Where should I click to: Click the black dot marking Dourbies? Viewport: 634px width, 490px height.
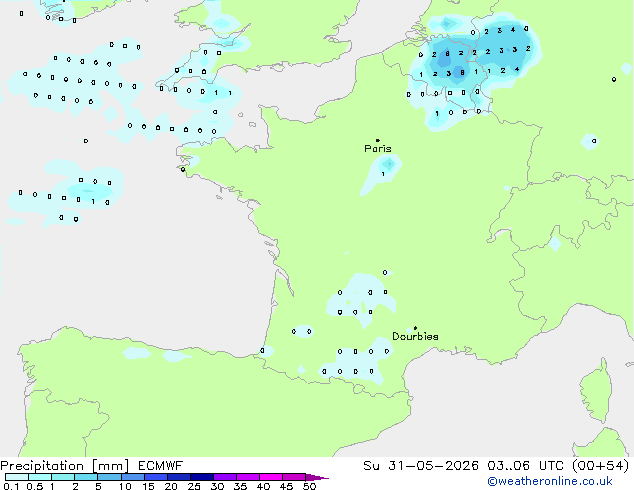pyautogui.click(x=415, y=328)
